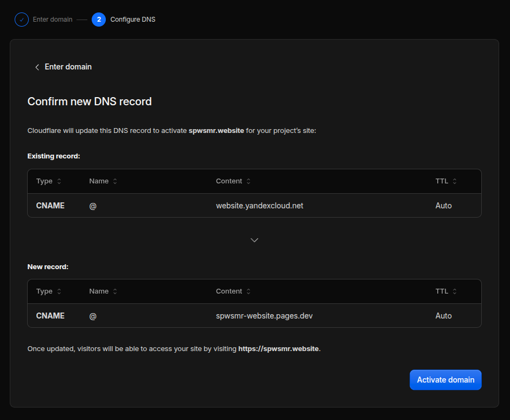Sort existing record by Name arrows

115,181
